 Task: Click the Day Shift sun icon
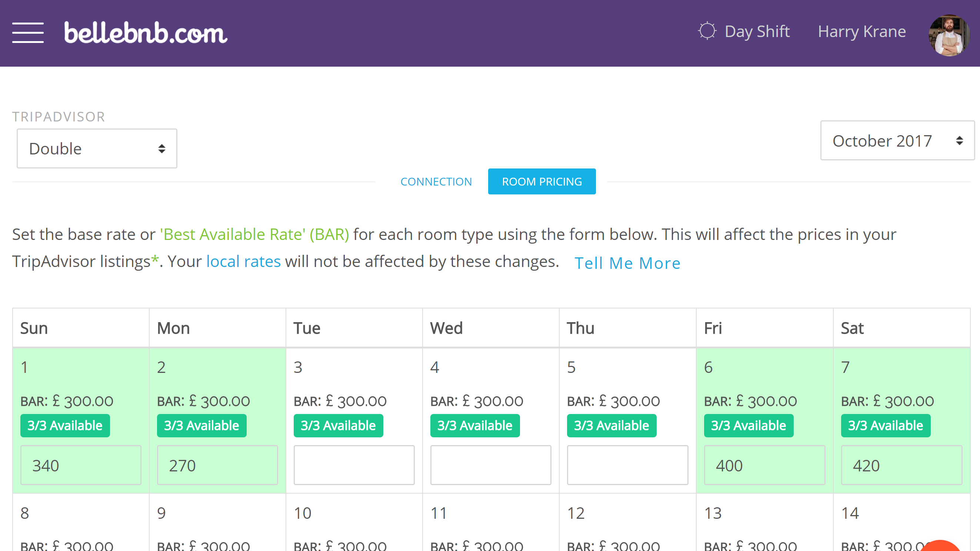point(707,31)
